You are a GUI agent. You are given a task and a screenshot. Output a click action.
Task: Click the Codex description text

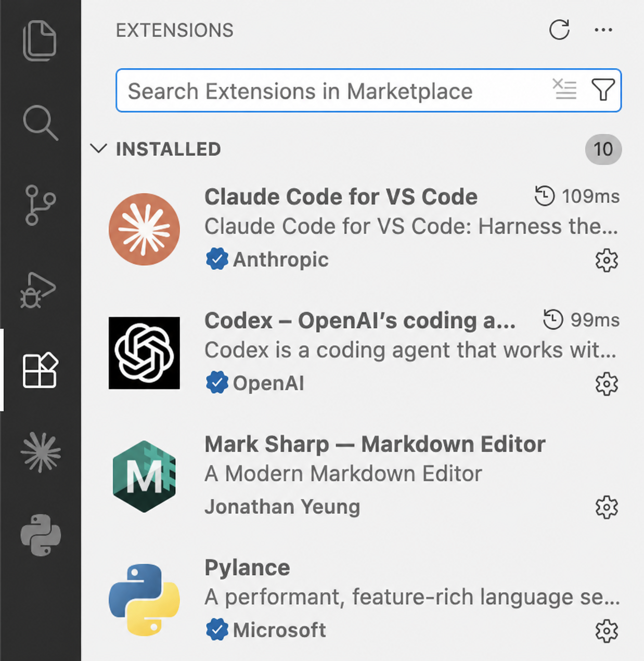[x=410, y=350]
